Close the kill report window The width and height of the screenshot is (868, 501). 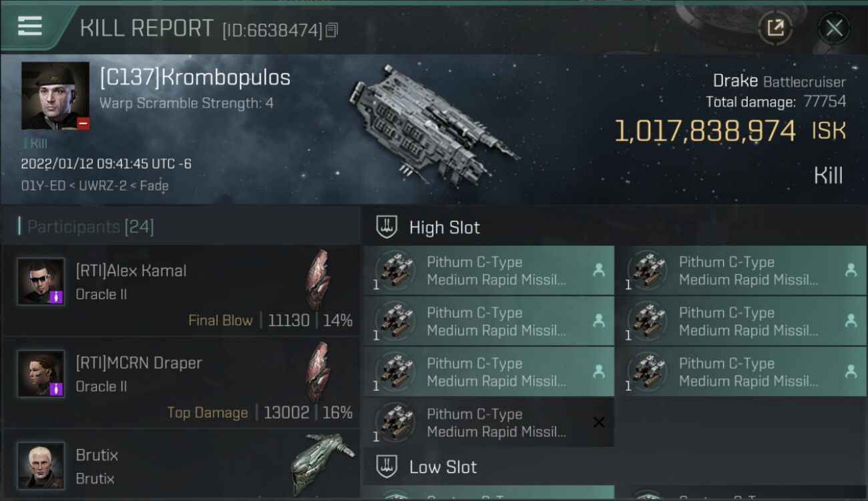coord(834,28)
